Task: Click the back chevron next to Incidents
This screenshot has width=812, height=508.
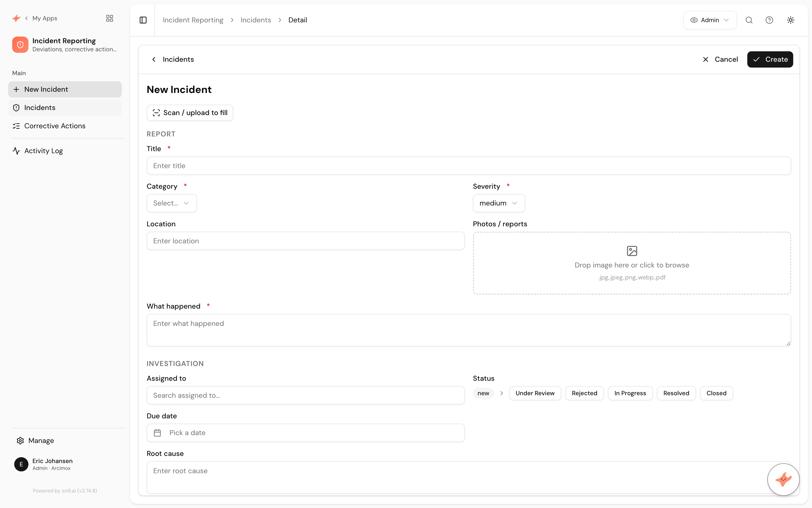Action: pos(154,59)
